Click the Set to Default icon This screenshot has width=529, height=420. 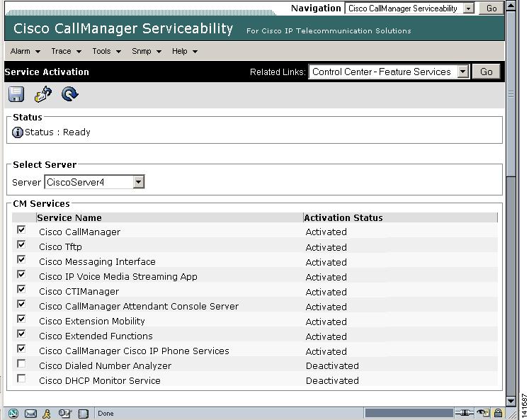[x=43, y=94]
